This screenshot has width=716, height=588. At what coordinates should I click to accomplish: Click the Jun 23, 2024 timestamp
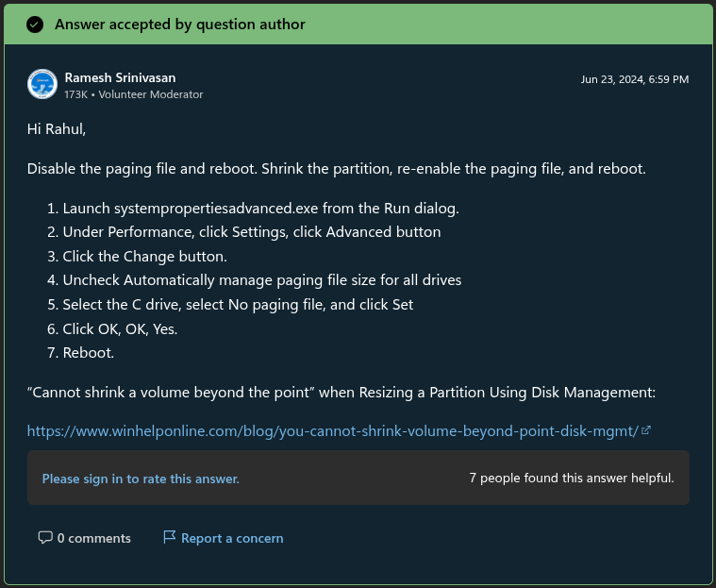pos(634,79)
